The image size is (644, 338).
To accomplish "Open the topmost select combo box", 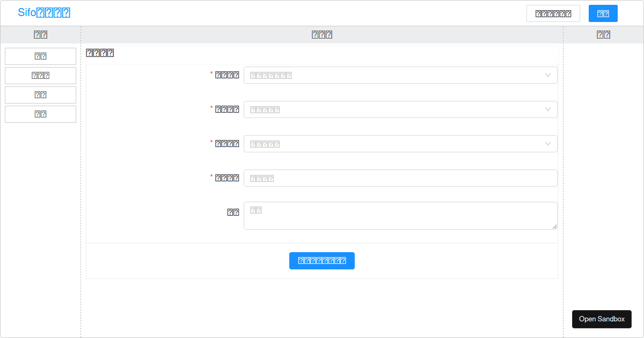I will click(x=400, y=75).
